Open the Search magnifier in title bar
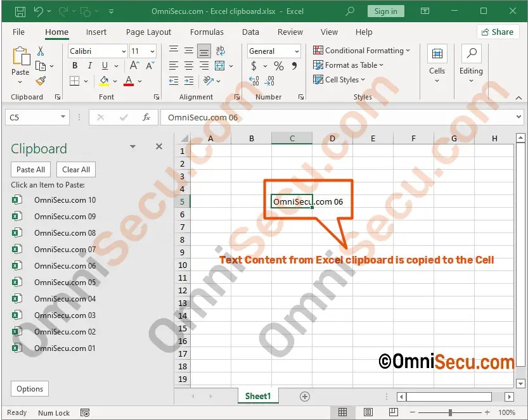The image size is (528, 420). coord(350,11)
